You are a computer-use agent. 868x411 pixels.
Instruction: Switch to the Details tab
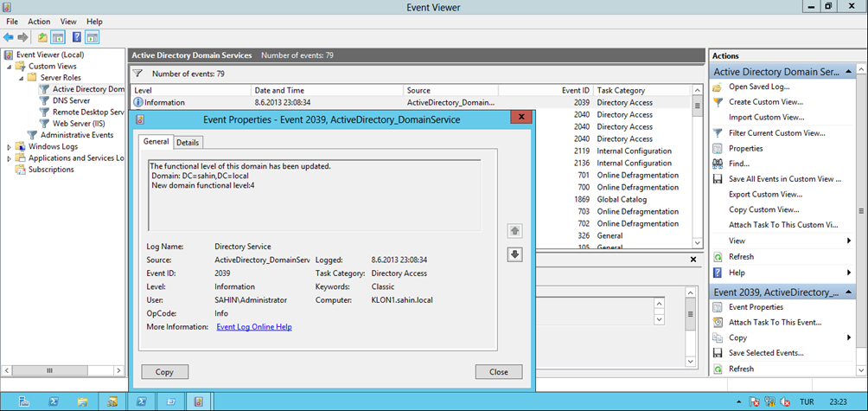coord(188,143)
